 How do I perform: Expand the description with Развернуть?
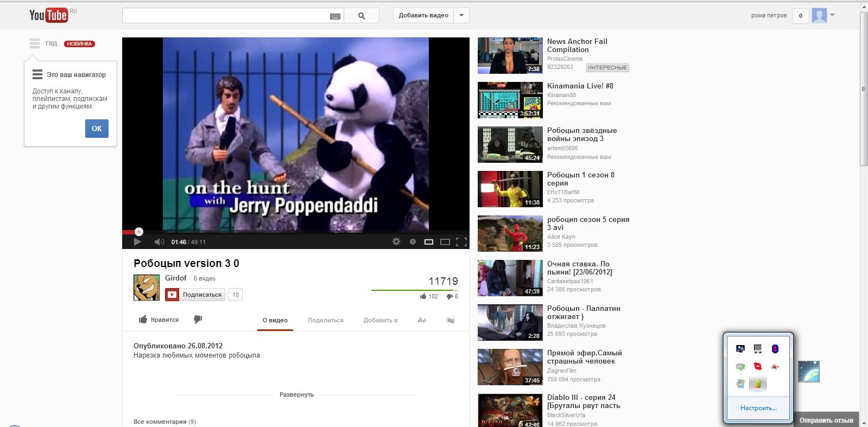pos(296,394)
